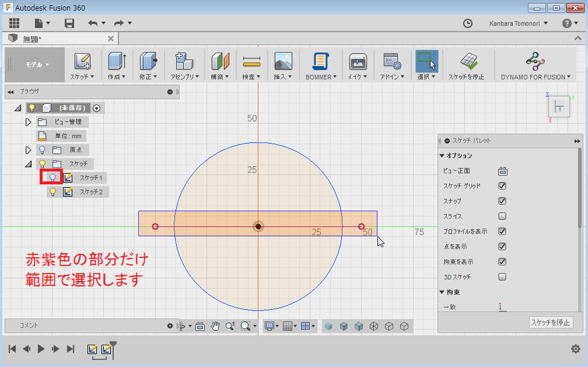
Task: Toggle Show Points (点を表示) checkbox
Action: point(502,247)
